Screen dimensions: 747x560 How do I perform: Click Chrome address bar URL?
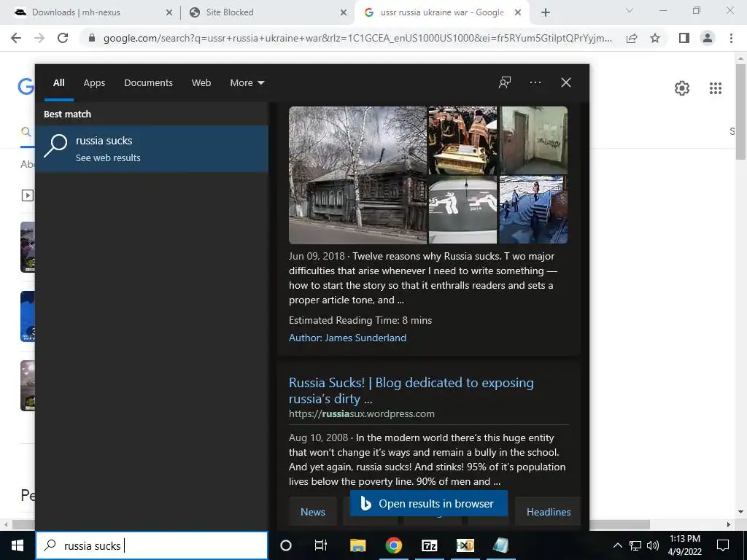357,38
